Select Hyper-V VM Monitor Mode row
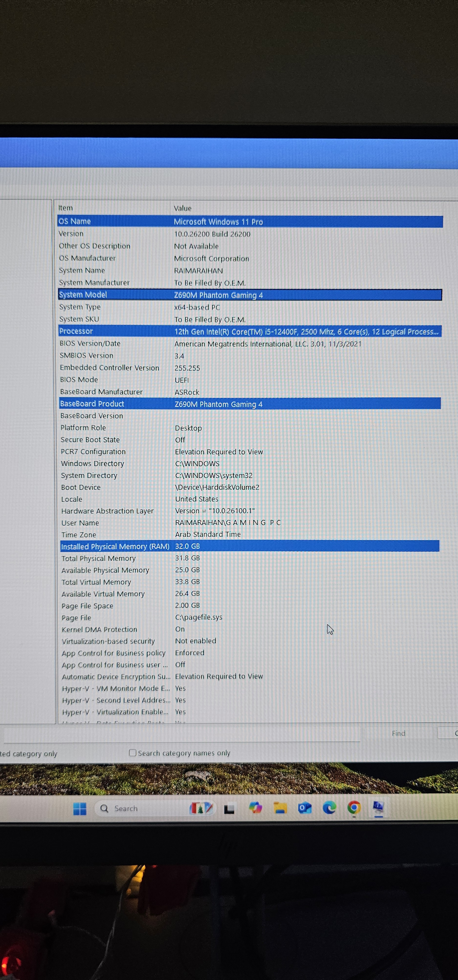The width and height of the screenshot is (458, 980). coord(250,688)
